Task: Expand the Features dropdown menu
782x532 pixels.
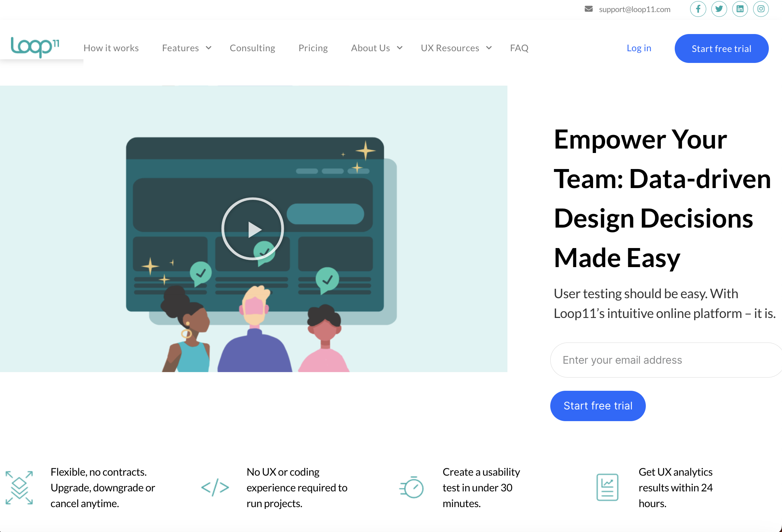Action: 186,48
